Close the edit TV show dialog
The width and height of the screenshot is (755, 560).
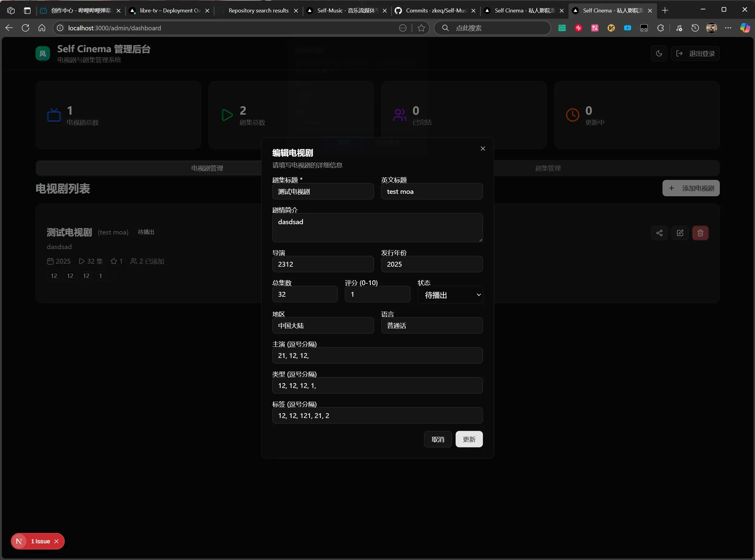(483, 148)
